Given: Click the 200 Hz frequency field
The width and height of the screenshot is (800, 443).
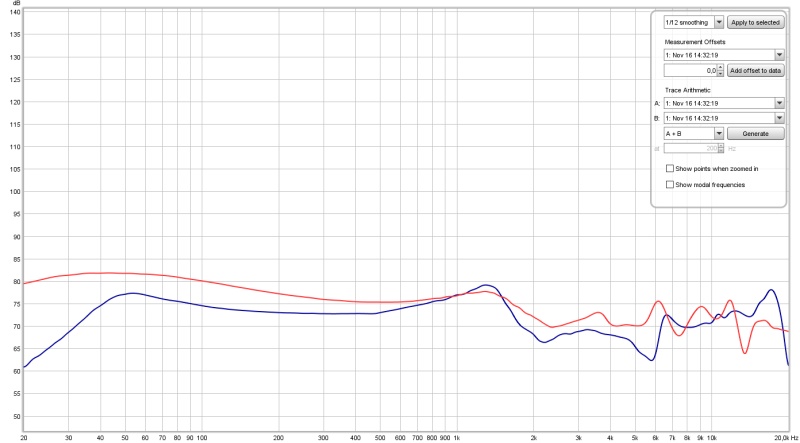Looking at the screenshot, I should (689, 148).
